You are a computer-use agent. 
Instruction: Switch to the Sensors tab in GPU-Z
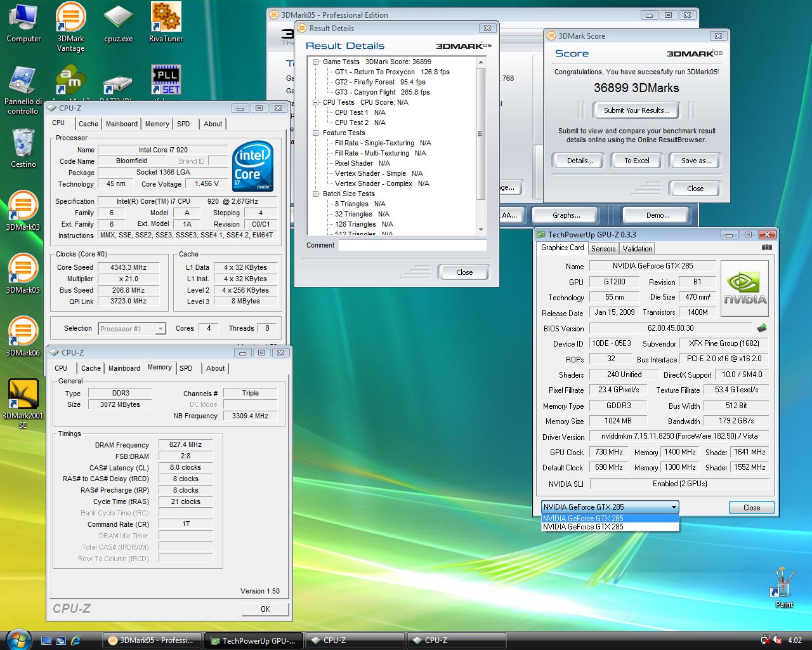603,249
